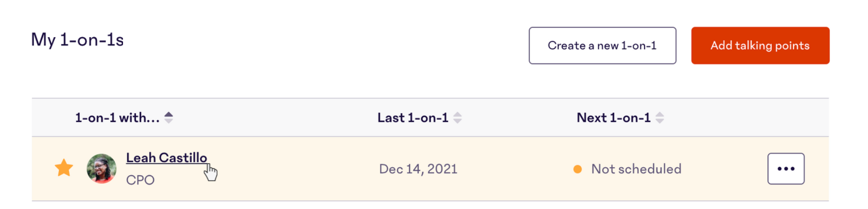Click the sort arrows beside Last 1-on-1
The height and width of the screenshot is (209, 868).
(x=458, y=118)
